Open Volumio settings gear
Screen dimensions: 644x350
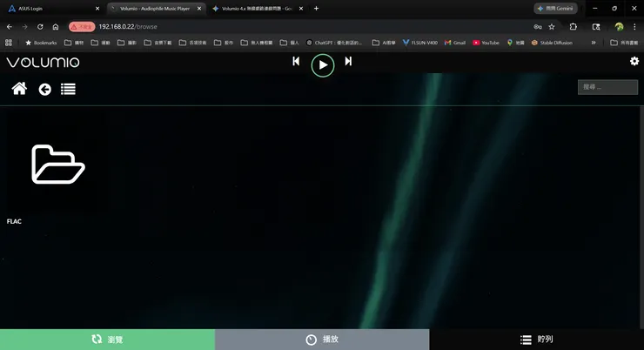pos(634,61)
